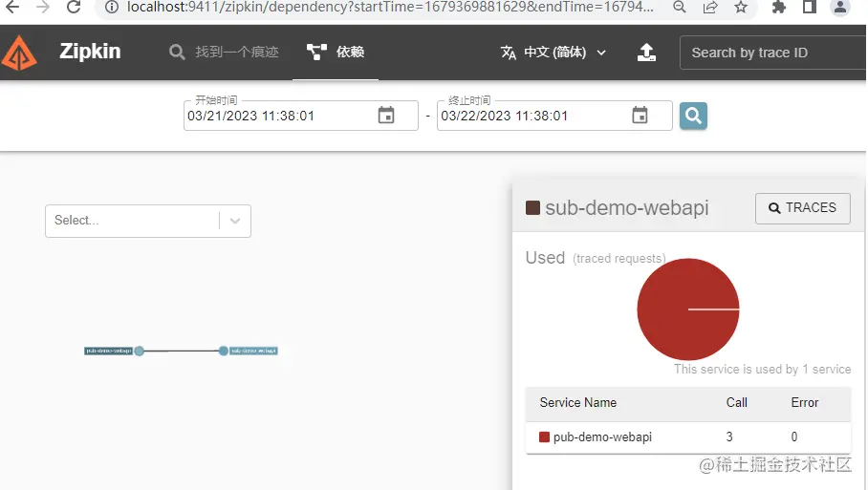This screenshot has width=868, height=490.
Task: Open the browser profile avatar
Action: point(839,8)
